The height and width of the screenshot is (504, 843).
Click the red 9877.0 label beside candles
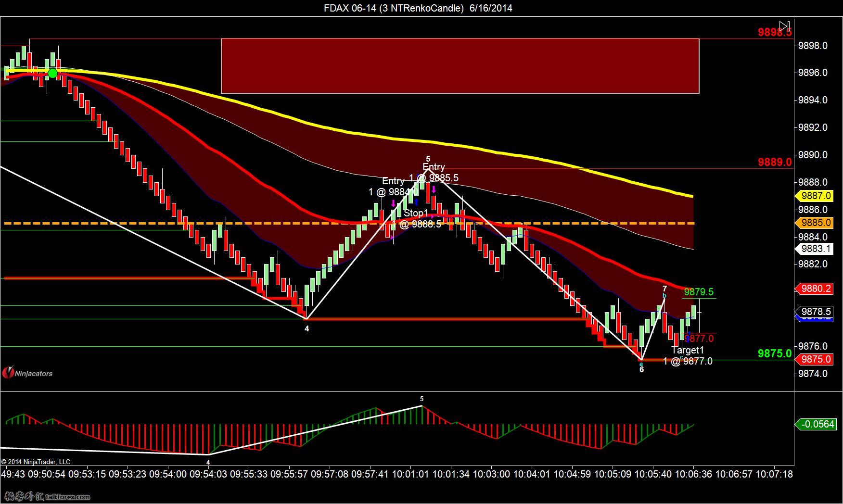point(699,339)
